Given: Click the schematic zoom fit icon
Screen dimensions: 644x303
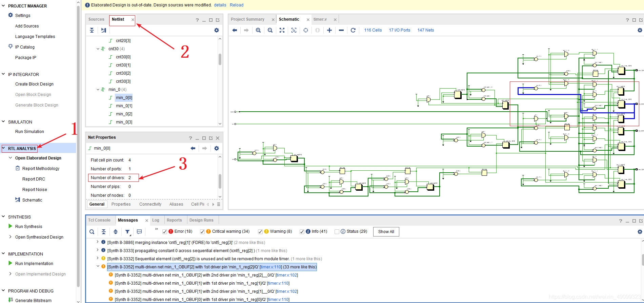Looking at the screenshot, I should coord(282,30).
